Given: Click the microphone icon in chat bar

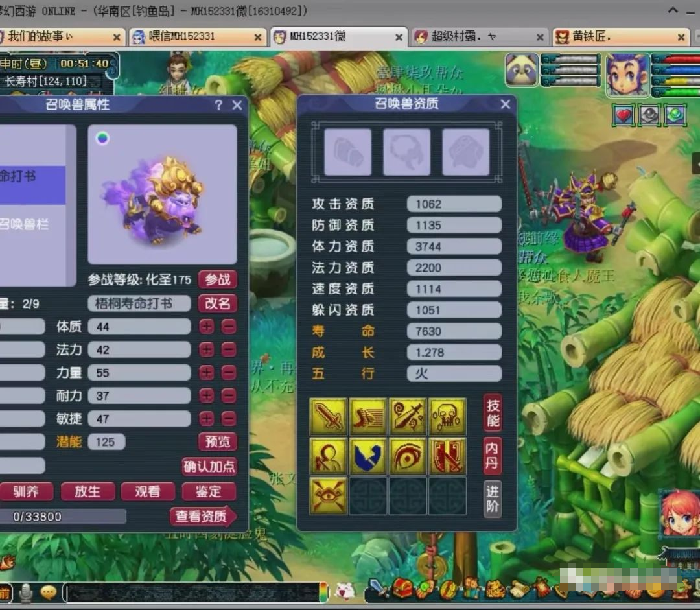Looking at the screenshot, I should point(26,592).
